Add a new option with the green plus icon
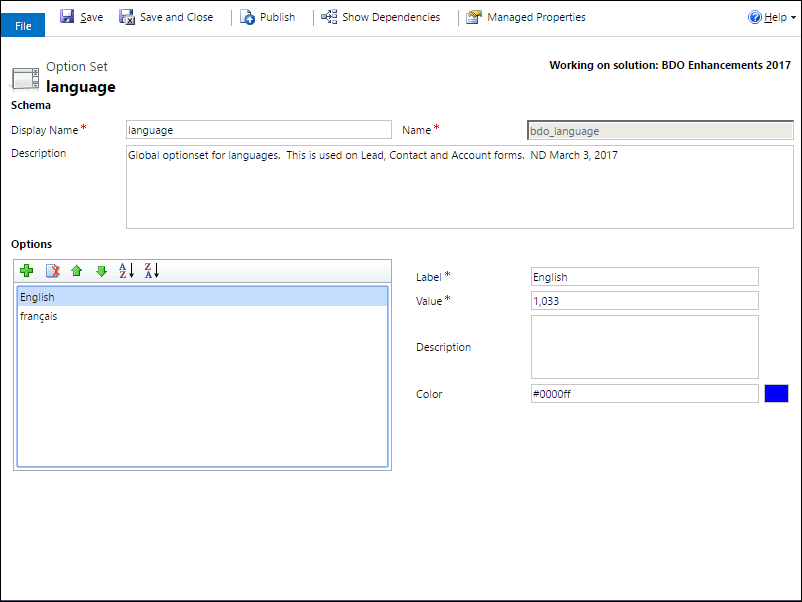This screenshot has height=602, width=802. point(26,270)
